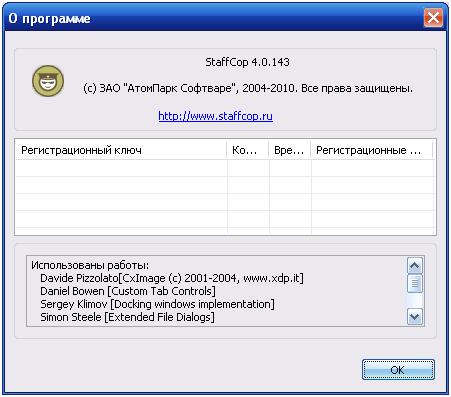The width and height of the screenshot is (451, 397).
Task: Click the АтомПарк Софтваре copyright line
Action: 248,88
